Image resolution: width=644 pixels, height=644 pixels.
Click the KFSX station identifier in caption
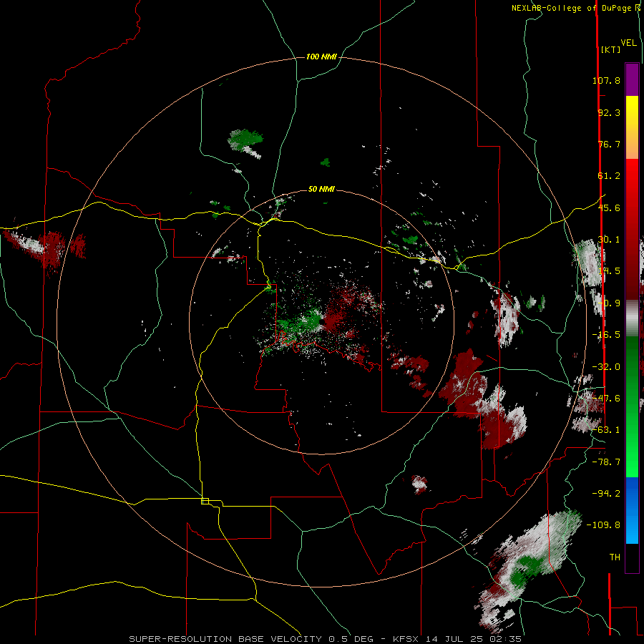coord(406,639)
